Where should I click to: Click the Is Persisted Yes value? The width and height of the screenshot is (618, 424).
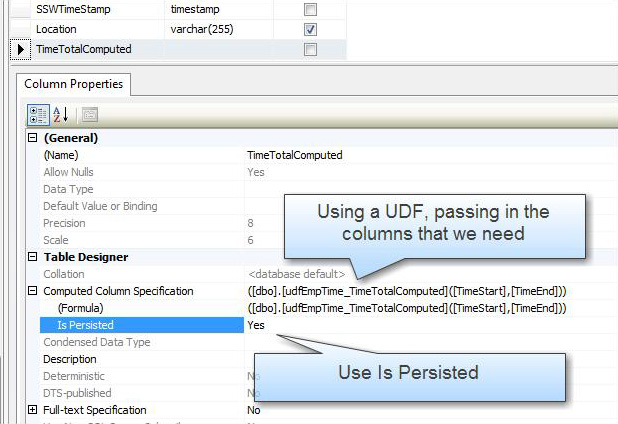tap(256, 325)
